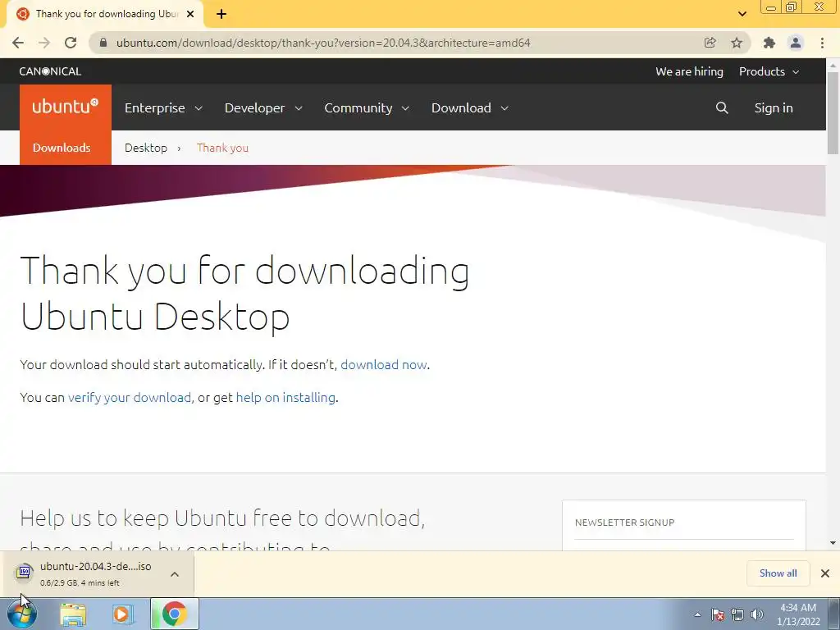Bookmark this page with the star icon
The height and width of the screenshot is (630, 840).
coord(737,43)
